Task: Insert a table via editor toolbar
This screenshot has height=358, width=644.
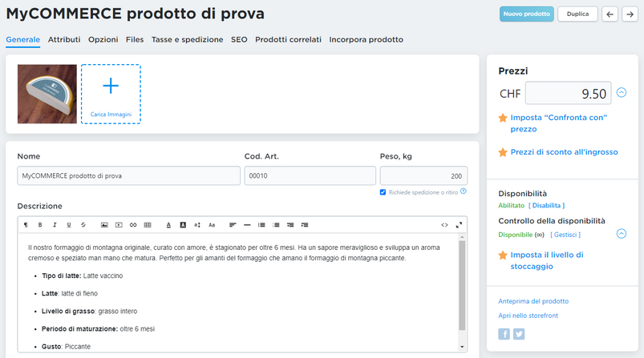Action: click(148, 225)
